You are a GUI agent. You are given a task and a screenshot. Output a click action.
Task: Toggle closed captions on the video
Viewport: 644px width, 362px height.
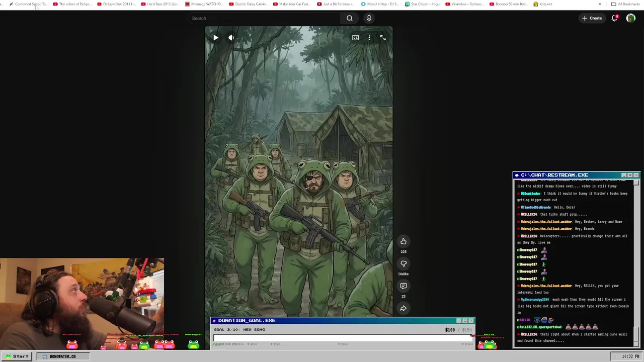[x=355, y=38]
